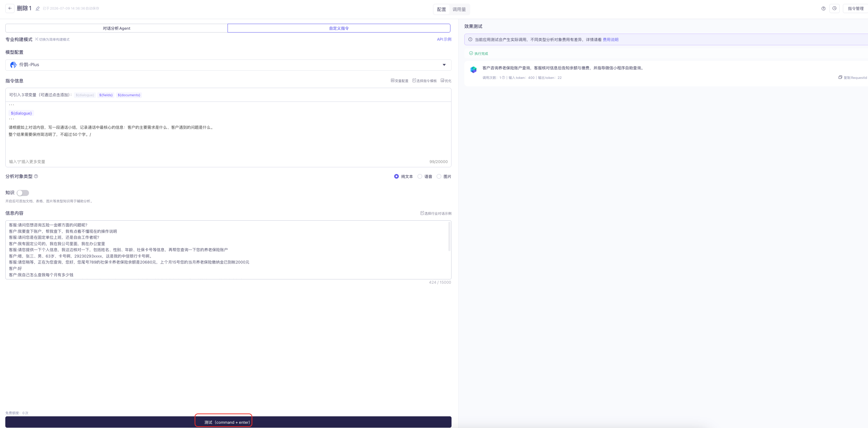
Task: Click the 效果测试 heading
Action: (x=473, y=27)
